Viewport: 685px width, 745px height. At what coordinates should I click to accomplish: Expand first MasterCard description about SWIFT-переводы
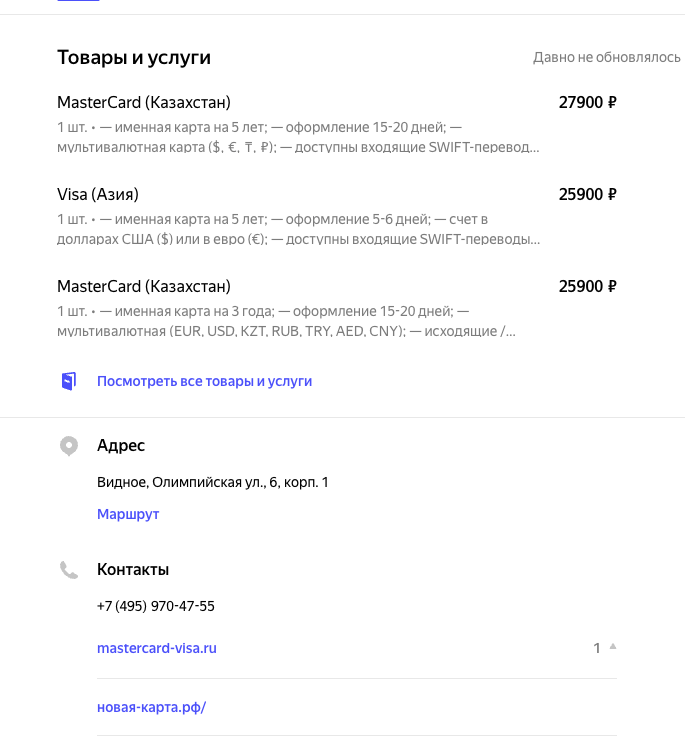[x=298, y=137]
